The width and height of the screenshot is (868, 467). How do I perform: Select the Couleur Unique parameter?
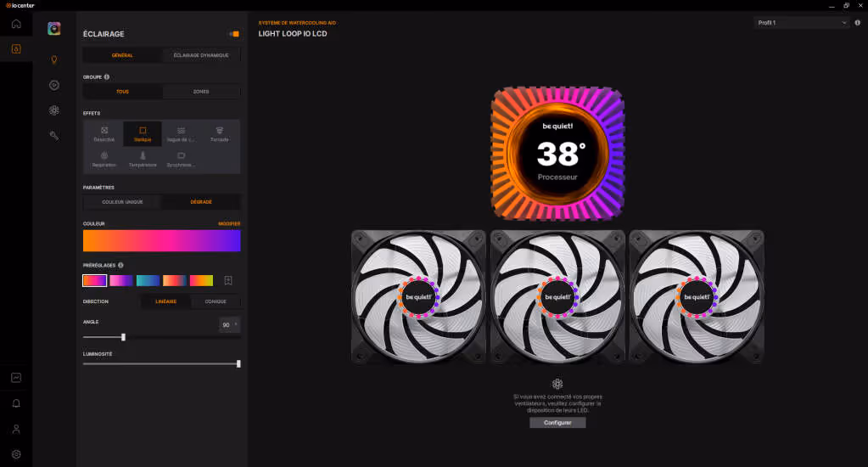(122, 201)
